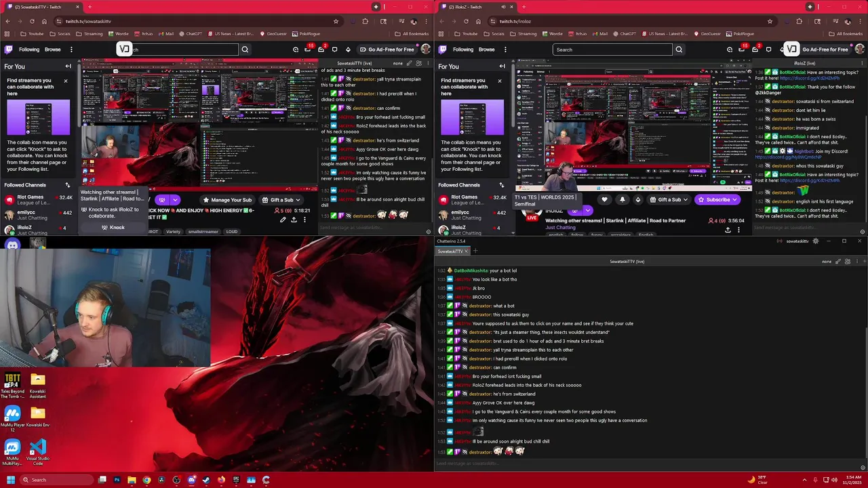
Task: Click the Twitch logo in right browser window
Action: coord(442,49)
